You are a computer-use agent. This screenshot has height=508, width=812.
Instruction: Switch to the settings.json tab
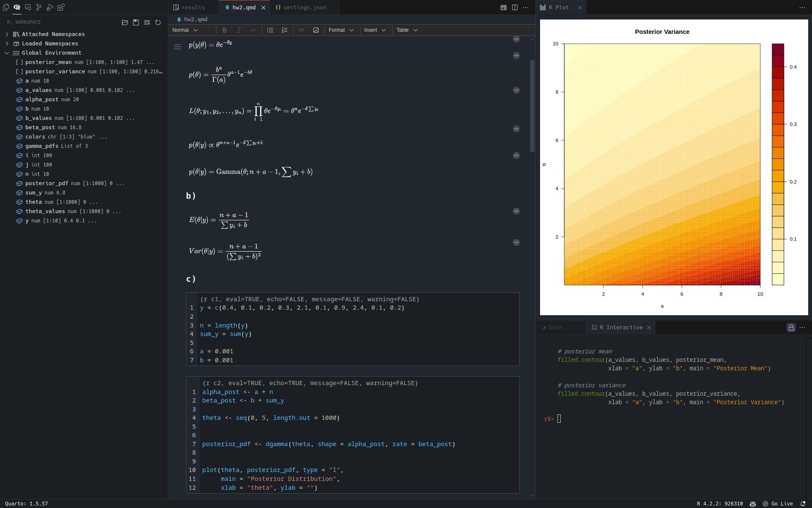(x=305, y=8)
